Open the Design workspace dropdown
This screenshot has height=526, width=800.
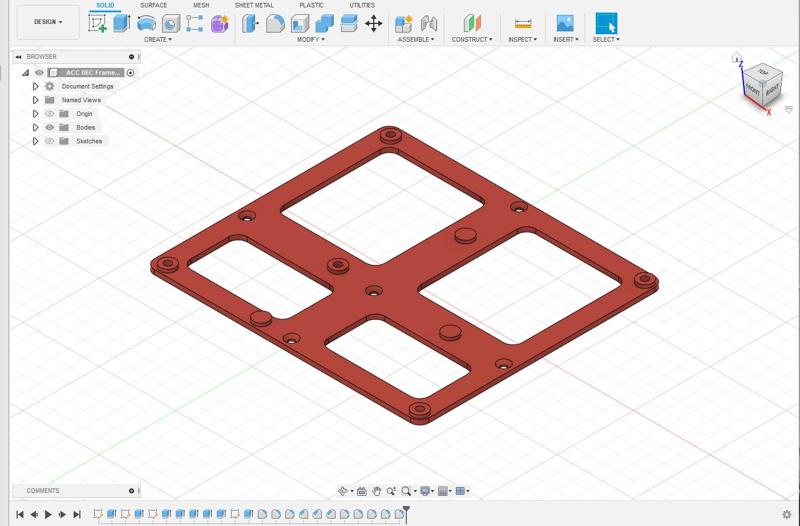pos(48,22)
